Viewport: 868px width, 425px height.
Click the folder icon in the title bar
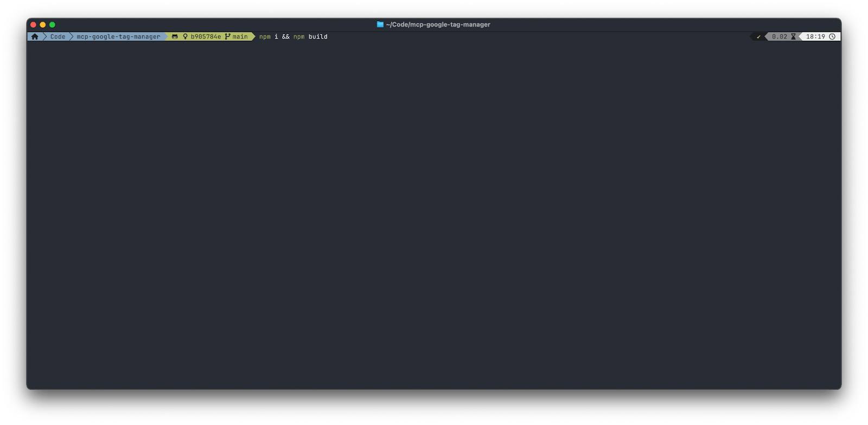pyautogui.click(x=380, y=24)
